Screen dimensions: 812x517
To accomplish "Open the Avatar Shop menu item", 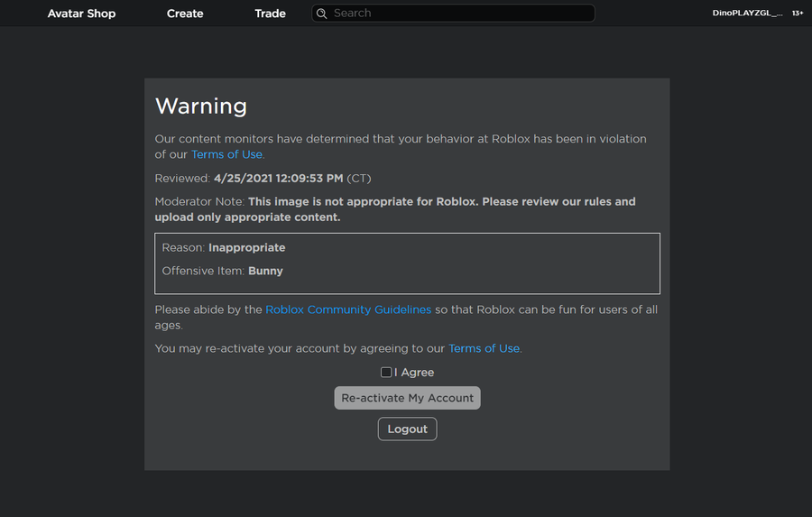I will point(81,14).
